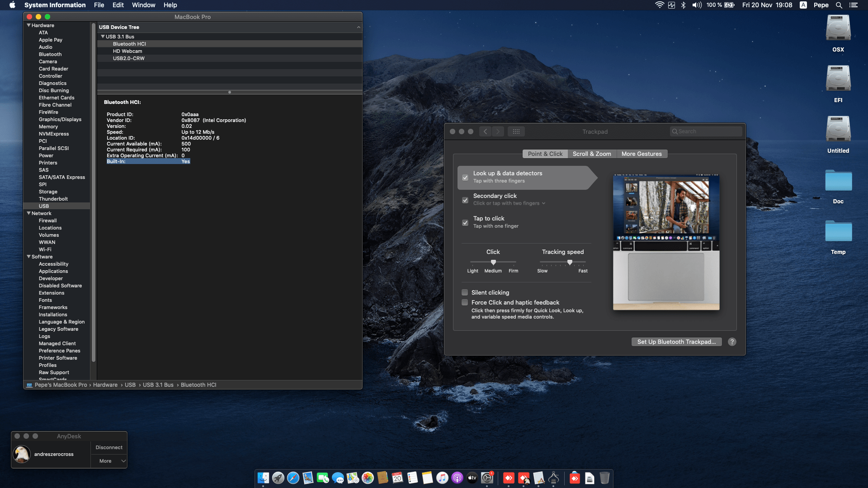Click Set Up Bluetooth Trackpad
This screenshot has width=868, height=488.
pyautogui.click(x=676, y=342)
